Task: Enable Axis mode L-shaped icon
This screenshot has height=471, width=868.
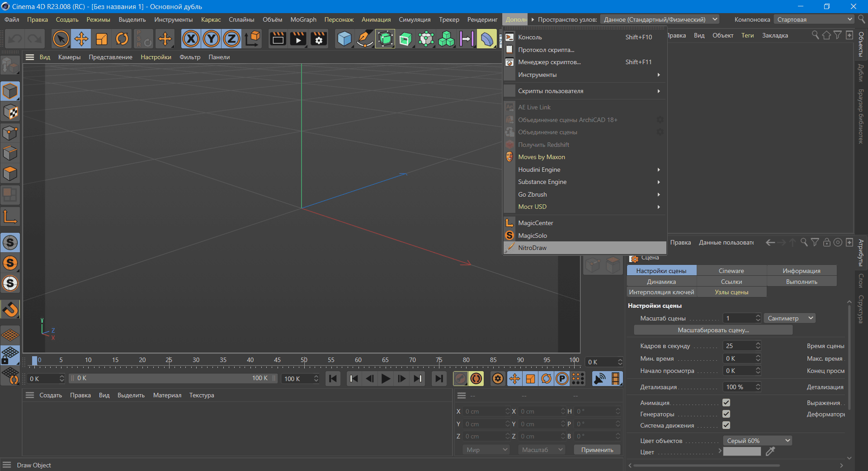Action: point(10,217)
